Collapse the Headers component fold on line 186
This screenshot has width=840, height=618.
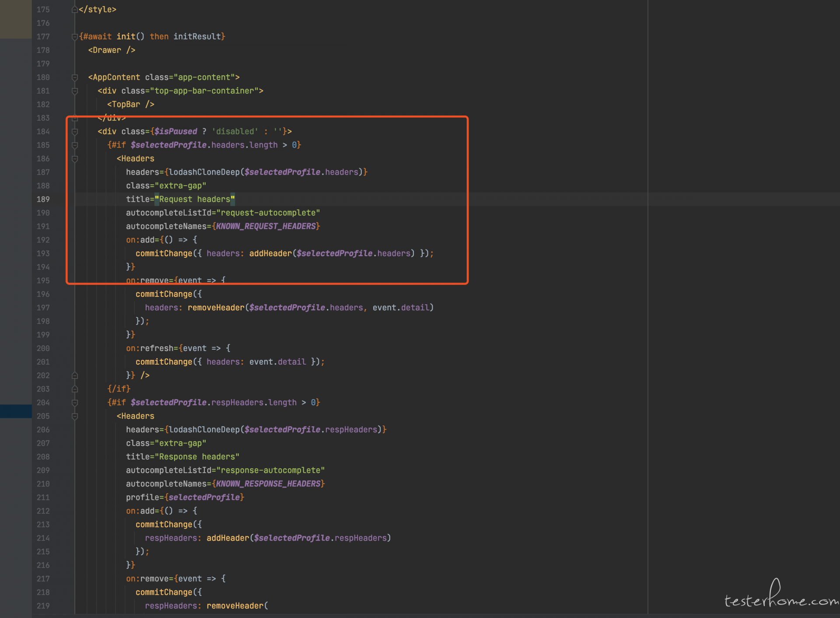tap(75, 159)
